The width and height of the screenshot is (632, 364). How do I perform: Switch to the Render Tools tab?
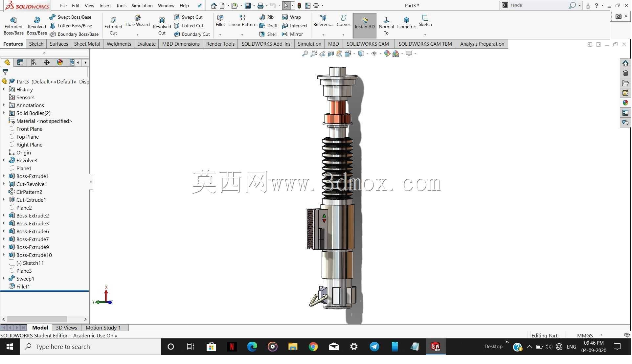[220, 44]
